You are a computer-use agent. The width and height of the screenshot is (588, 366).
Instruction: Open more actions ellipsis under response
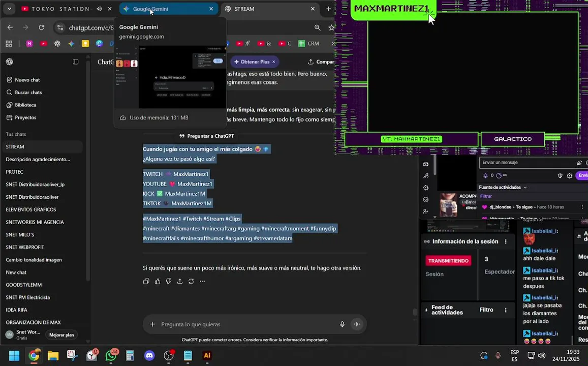click(202, 281)
